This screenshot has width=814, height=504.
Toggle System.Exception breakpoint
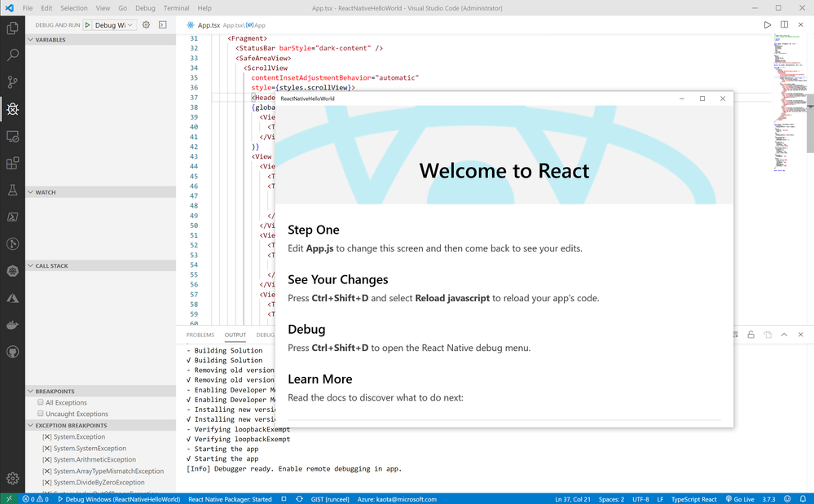coord(46,437)
